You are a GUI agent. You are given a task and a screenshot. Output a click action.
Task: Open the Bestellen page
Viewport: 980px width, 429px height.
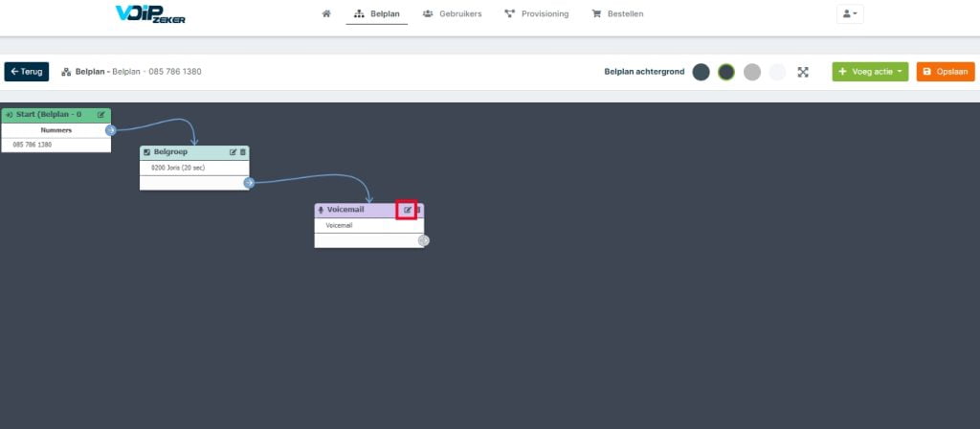tap(617, 13)
